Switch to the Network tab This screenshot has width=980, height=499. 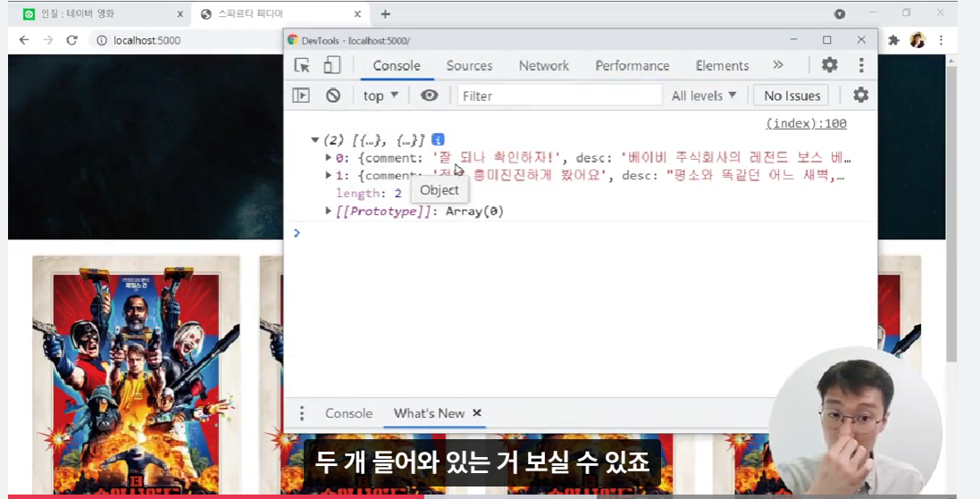tap(544, 65)
